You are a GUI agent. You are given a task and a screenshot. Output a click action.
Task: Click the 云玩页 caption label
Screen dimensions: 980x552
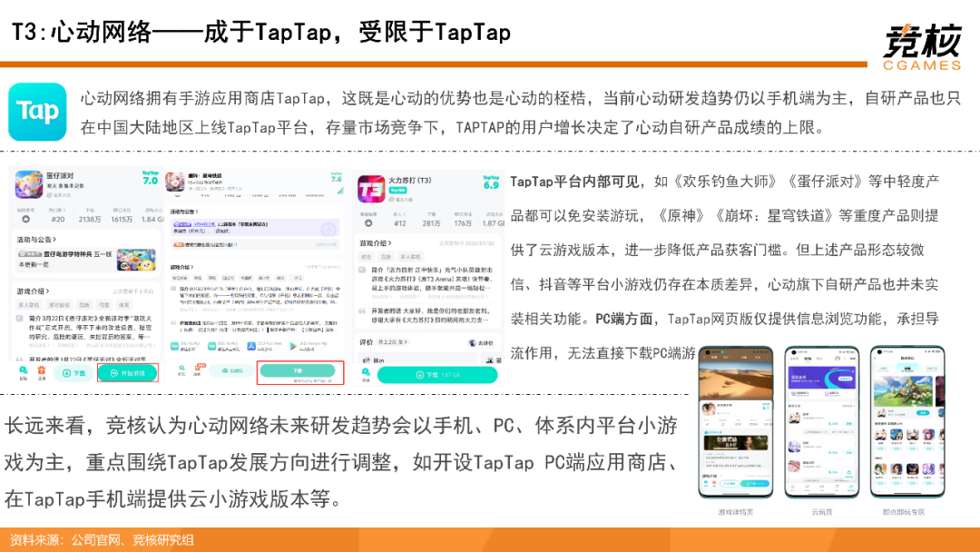click(x=822, y=512)
